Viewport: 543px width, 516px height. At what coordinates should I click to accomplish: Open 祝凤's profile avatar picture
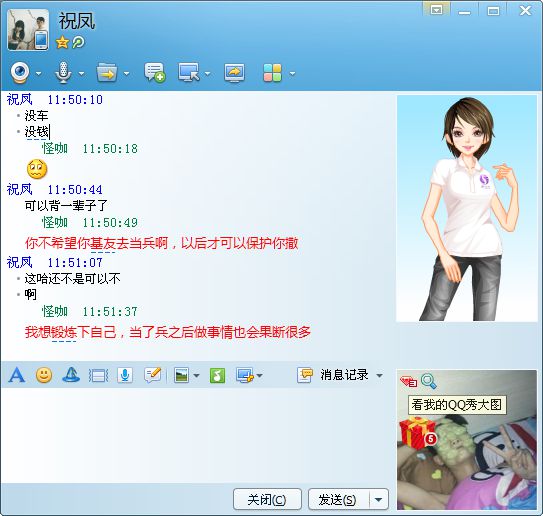pyautogui.click(x=28, y=30)
